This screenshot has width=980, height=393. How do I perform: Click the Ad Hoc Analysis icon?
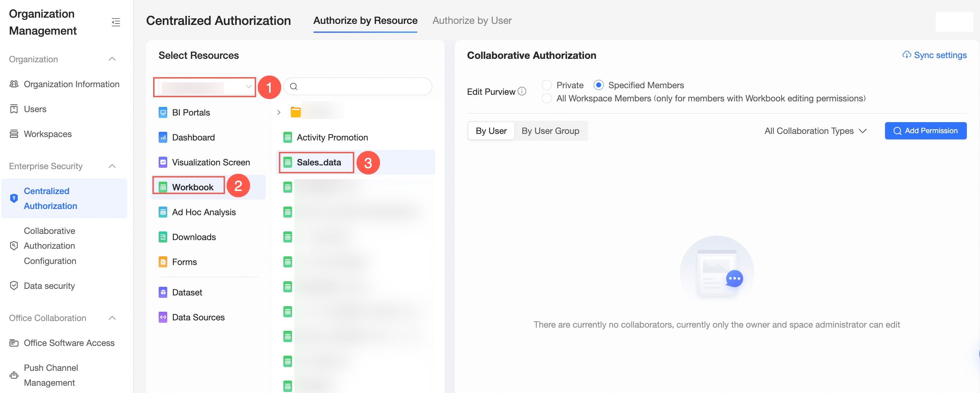(163, 212)
